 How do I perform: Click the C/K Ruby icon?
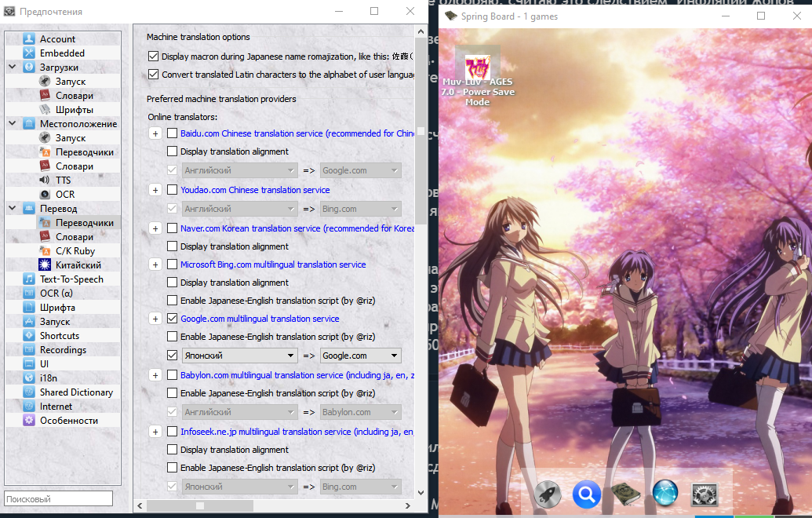click(45, 250)
